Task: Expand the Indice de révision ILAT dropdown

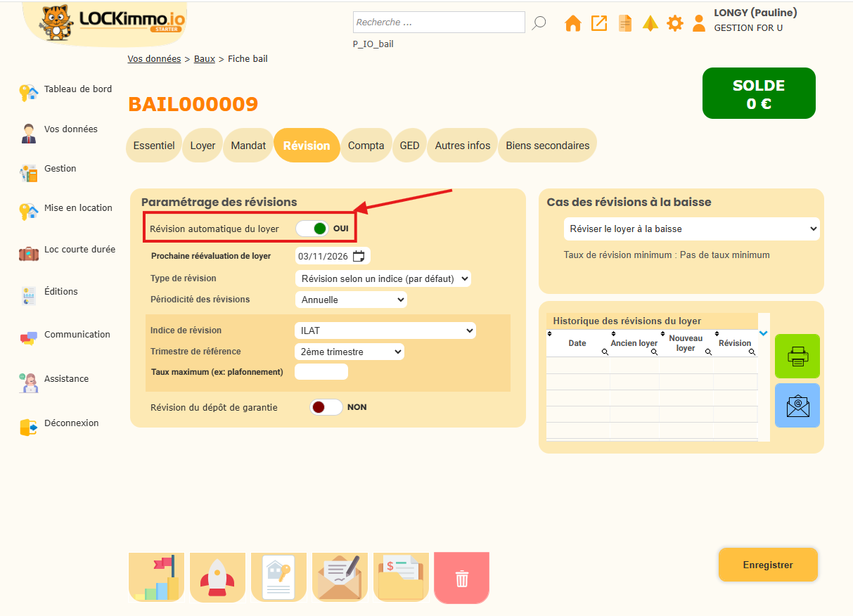Action: pos(385,331)
